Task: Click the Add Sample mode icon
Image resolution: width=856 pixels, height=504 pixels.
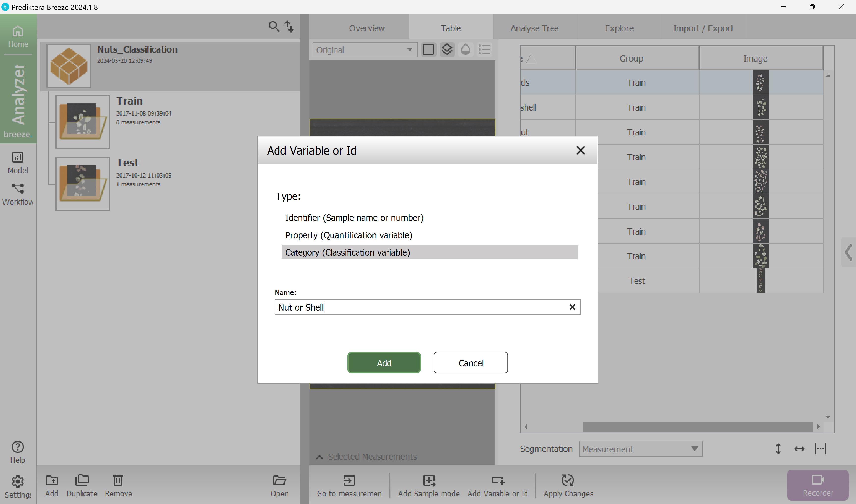Action: click(429, 480)
